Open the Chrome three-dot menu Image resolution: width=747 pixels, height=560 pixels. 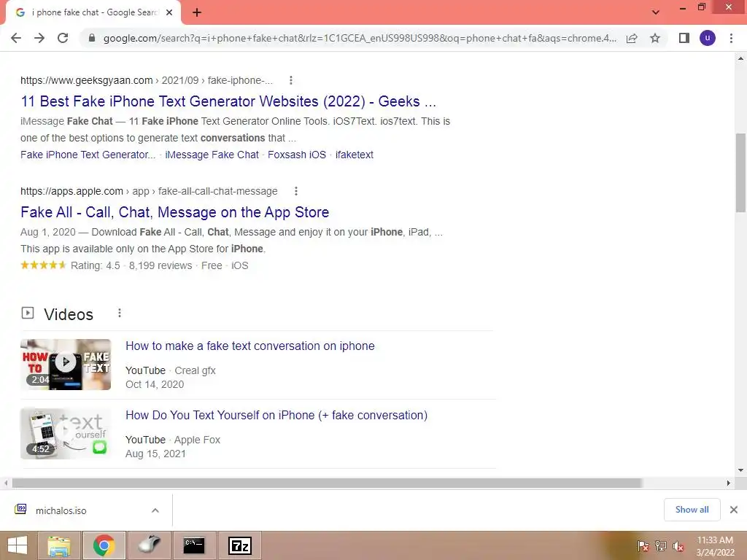[x=731, y=38]
